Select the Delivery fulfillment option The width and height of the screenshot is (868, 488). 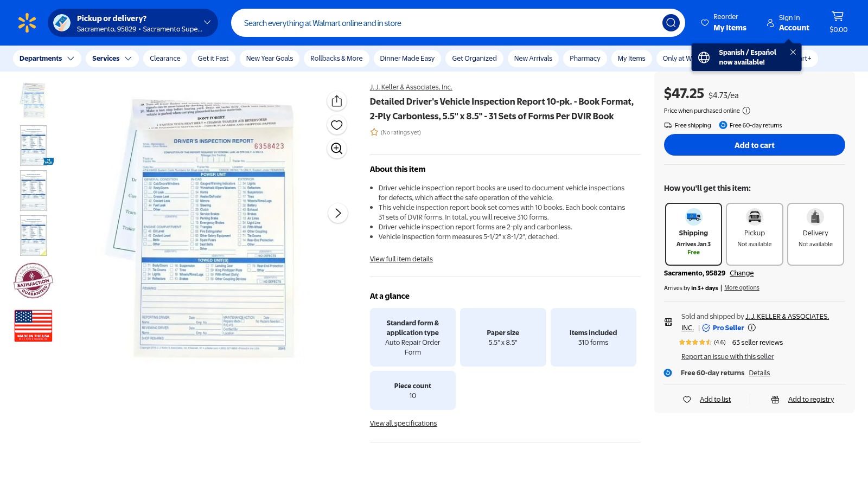click(815, 234)
